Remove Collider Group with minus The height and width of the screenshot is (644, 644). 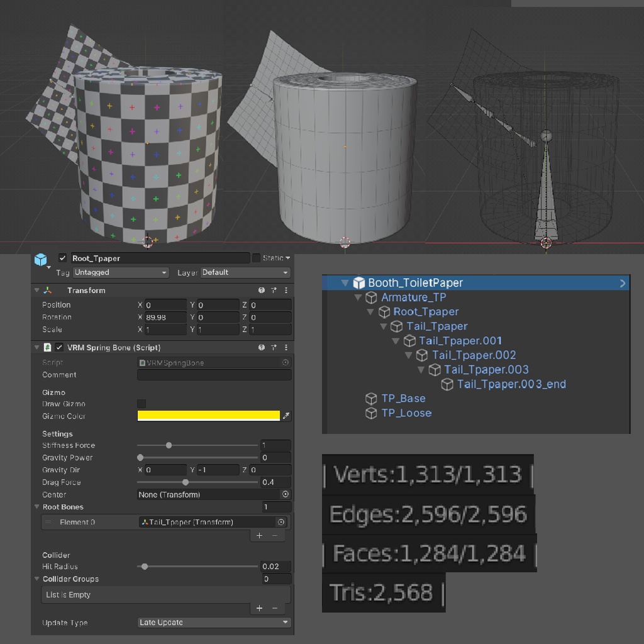pos(275,608)
